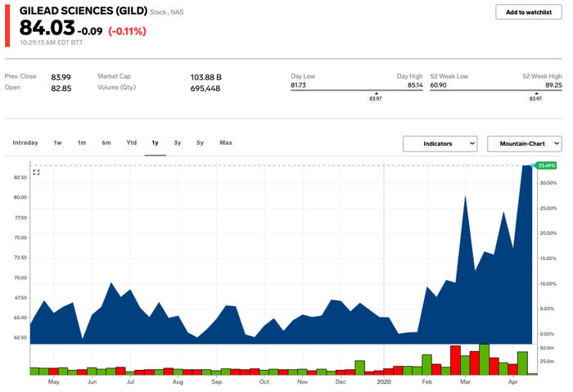Click the Day High value 85.14
573x392 pixels.
[415, 85]
